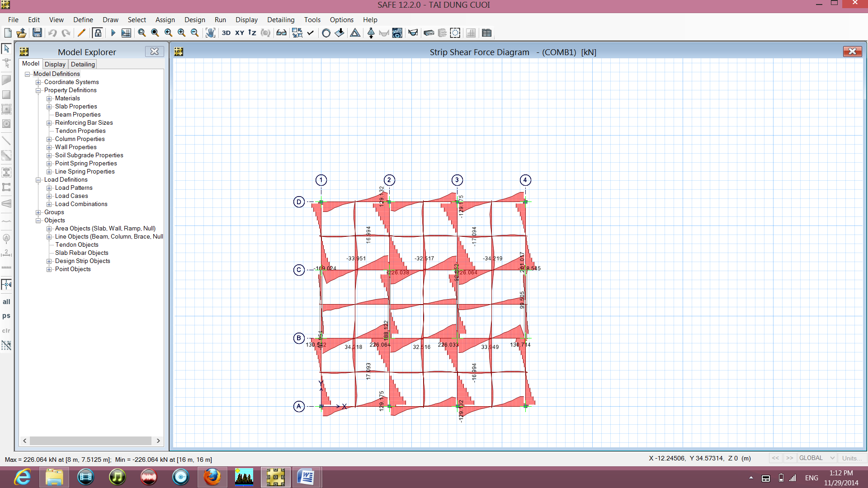
Task: Toggle the Lock/Unlock Model padlock icon
Action: click(97, 33)
